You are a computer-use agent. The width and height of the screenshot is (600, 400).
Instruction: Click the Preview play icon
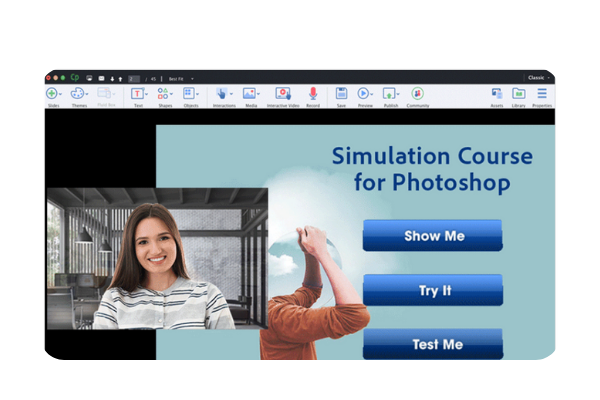pyautogui.click(x=363, y=93)
